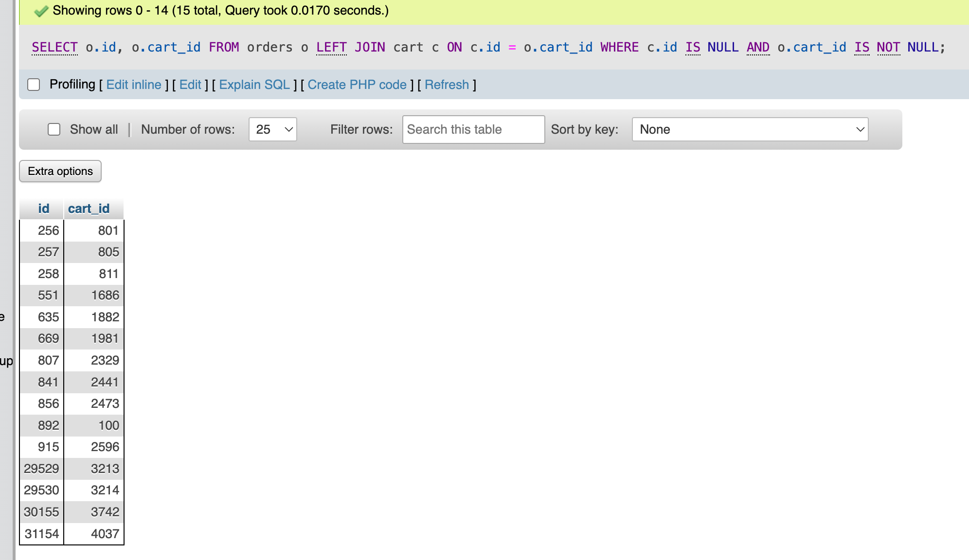This screenshot has height=560, width=969.
Task: Click the green success checkmark icon
Action: pos(41,11)
